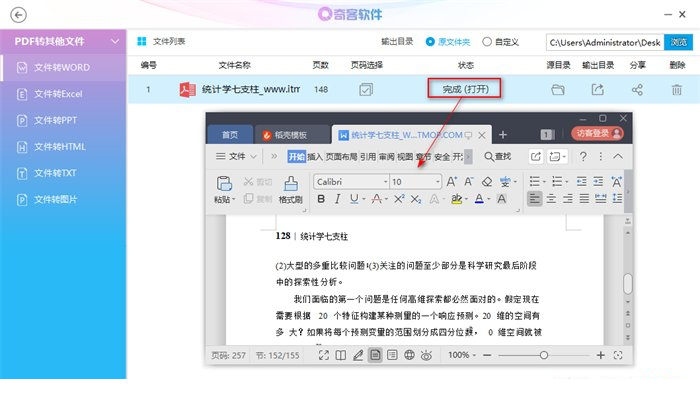Select 自定义 output directory option
Viewport: 700px width, 394px height.
click(x=500, y=42)
